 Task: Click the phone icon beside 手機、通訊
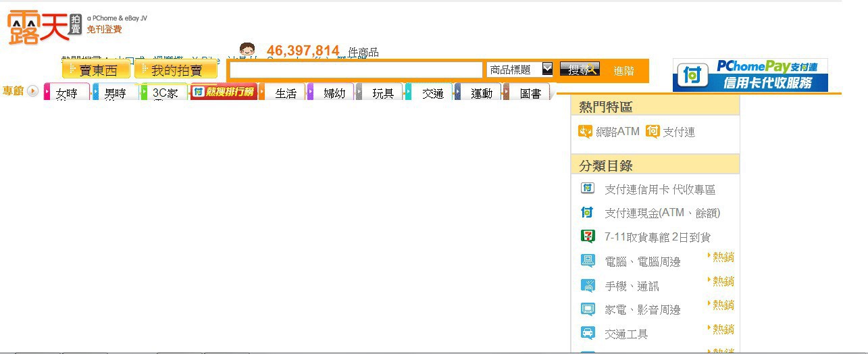coord(588,285)
